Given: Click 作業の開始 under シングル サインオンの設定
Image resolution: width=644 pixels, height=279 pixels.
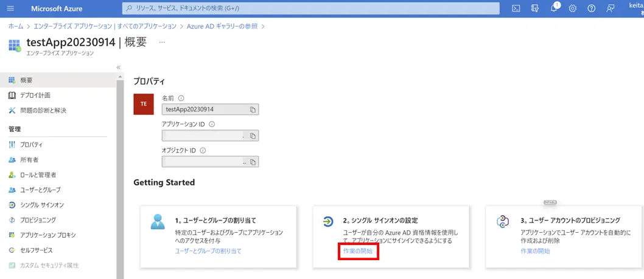Looking at the screenshot, I should 357,251.
